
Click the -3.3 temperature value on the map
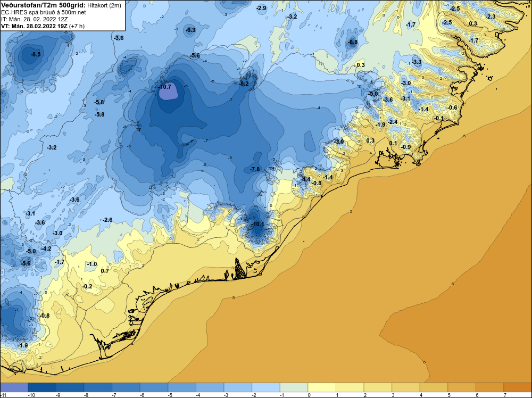click(x=417, y=62)
